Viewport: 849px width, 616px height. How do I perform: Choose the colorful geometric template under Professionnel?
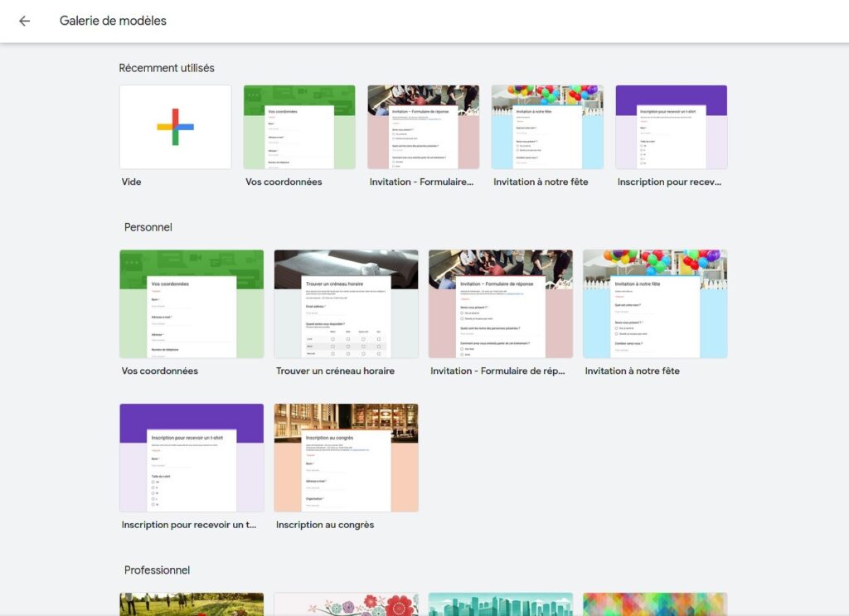(x=655, y=604)
